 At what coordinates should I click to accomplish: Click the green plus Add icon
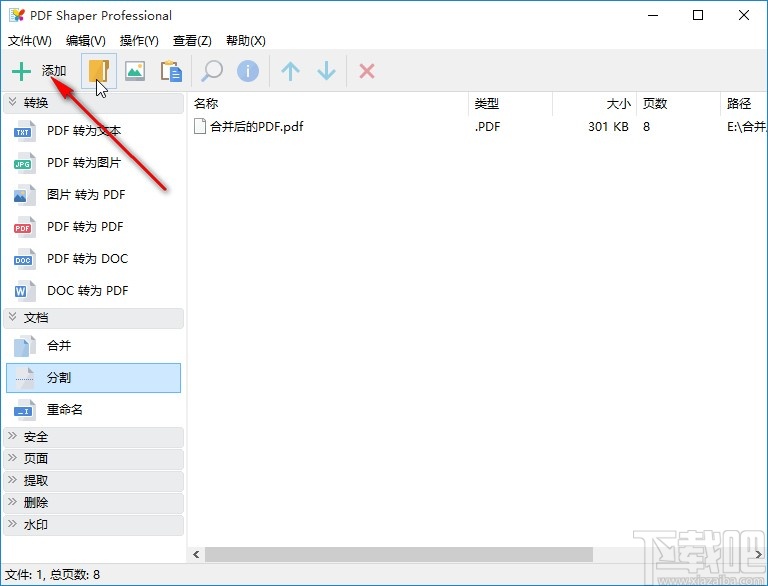(21, 72)
